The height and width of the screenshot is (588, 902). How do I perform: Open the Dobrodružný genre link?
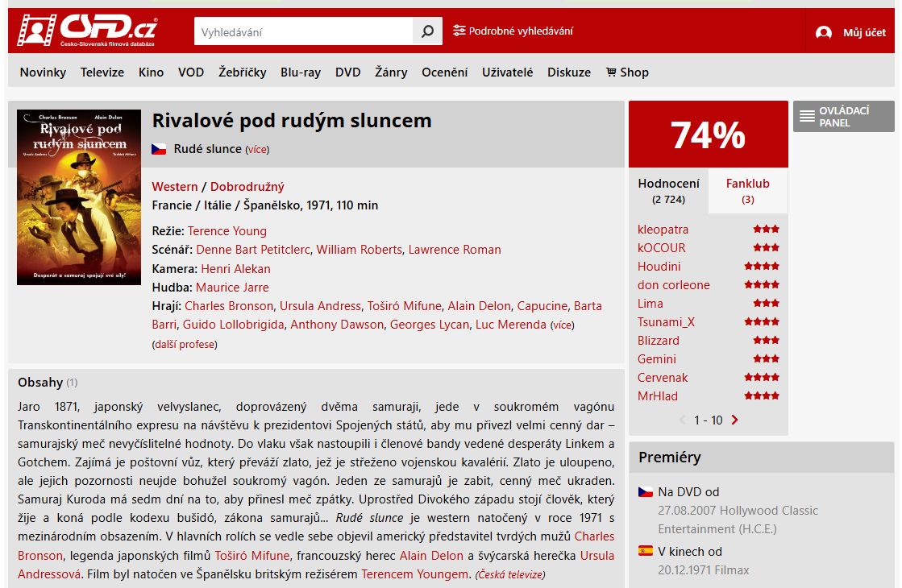247,187
